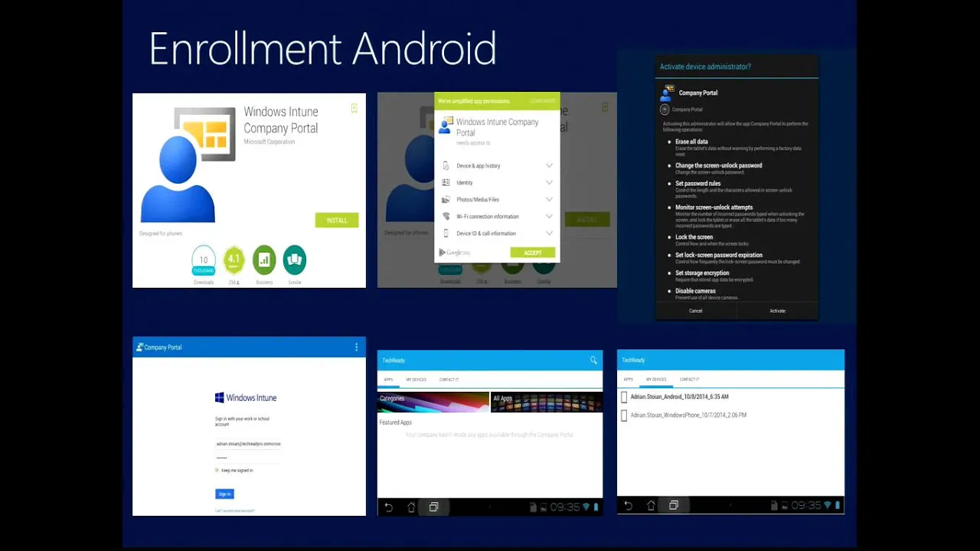Open the Categories banner thumbnail
The width and height of the screenshot is (980, 551).
coord(433,403)
